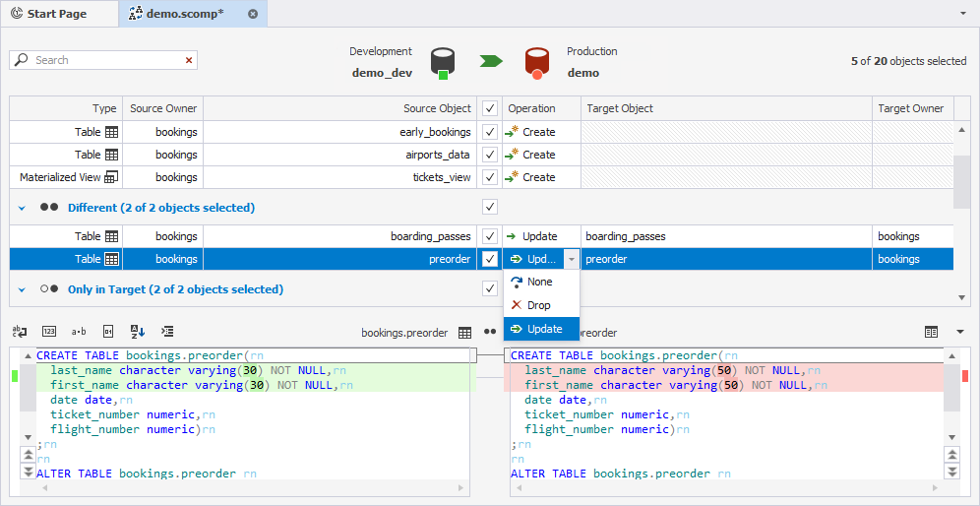Viewport: 980px width, 506px height.
Task: Uncheck the preorder row checkbox
Action: [490, 259]
